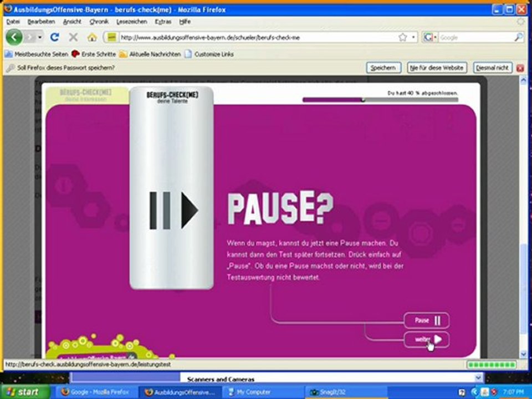This screenshot has height=399, width=532.
Task: Click the clock showing 7:07 PM
Action: point(514,392)
